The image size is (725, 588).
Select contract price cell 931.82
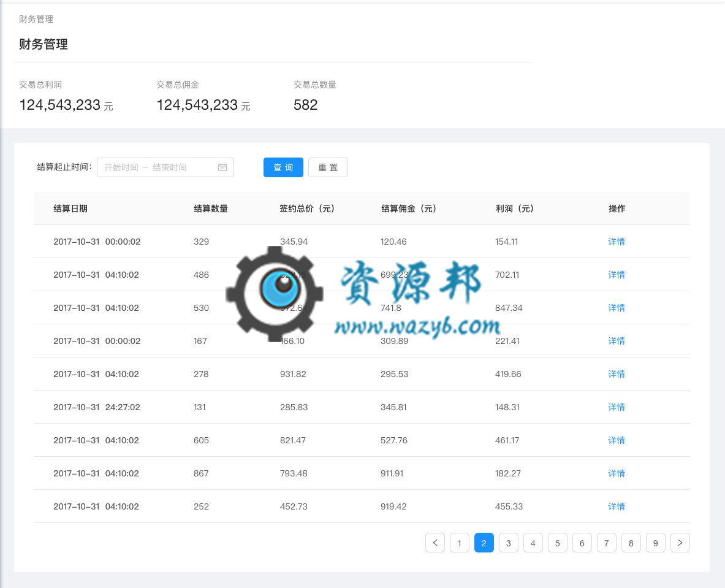[293, 374]
